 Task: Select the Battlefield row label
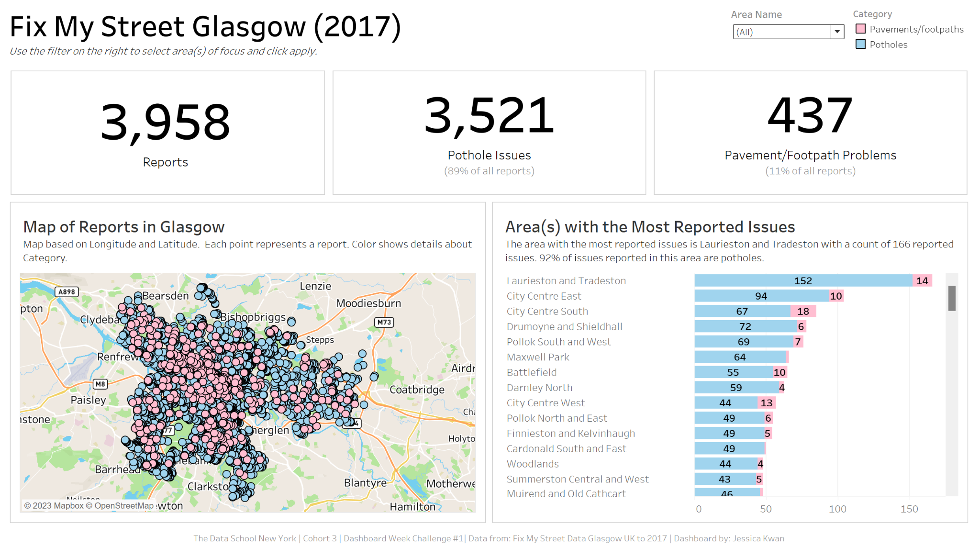(532, 372)
